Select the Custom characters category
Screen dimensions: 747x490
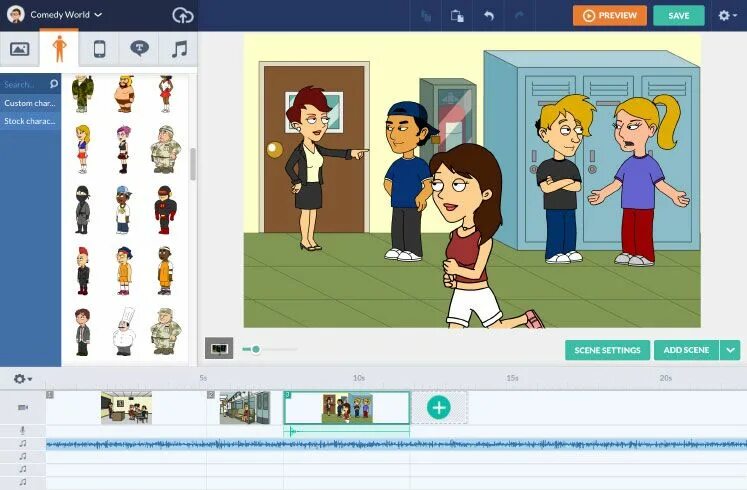[x=30, y=103]
